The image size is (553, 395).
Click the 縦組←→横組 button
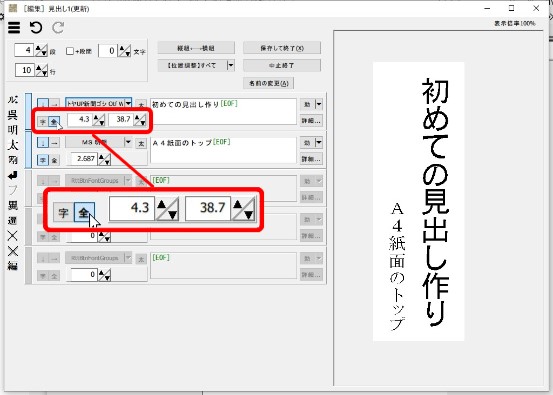[x=196, y=48]
